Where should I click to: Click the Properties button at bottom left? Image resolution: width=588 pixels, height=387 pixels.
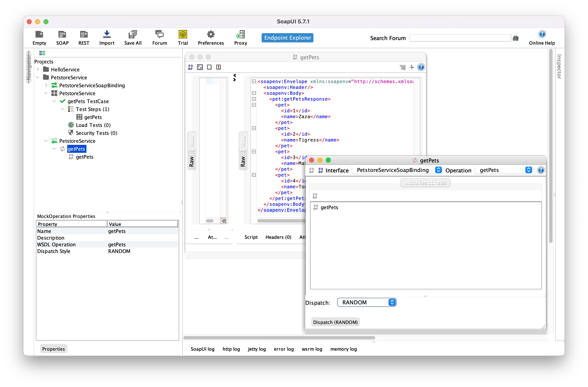click(x=53, y=349)
